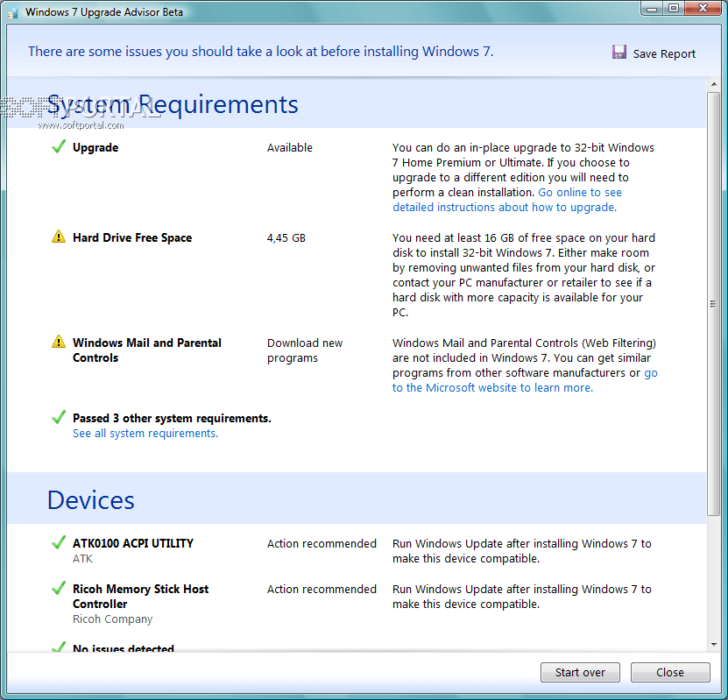Maximize the Upgrade Advisor window
Viewport: 728px width, 700px height.
coord(673,9)
